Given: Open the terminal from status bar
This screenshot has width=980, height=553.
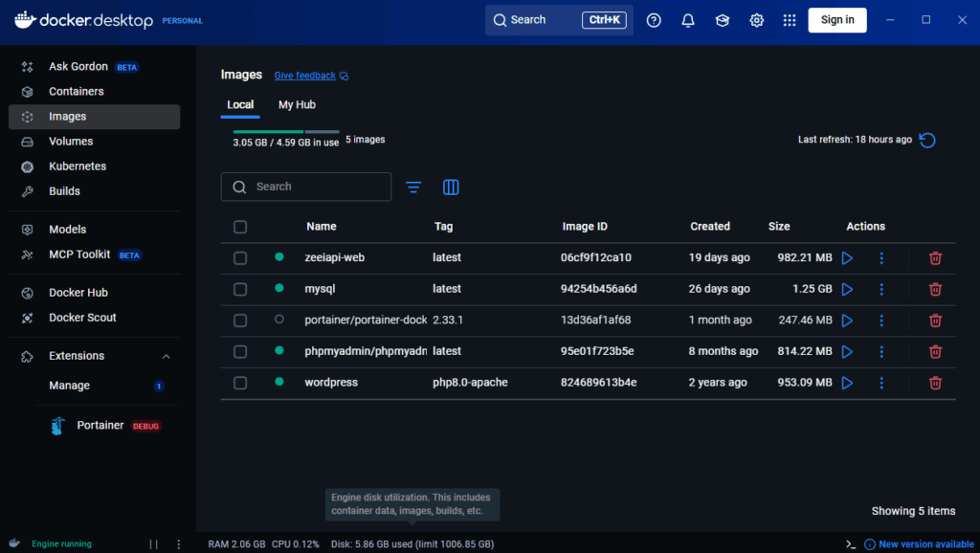Looking at the screenshot, I should (851, 544).
